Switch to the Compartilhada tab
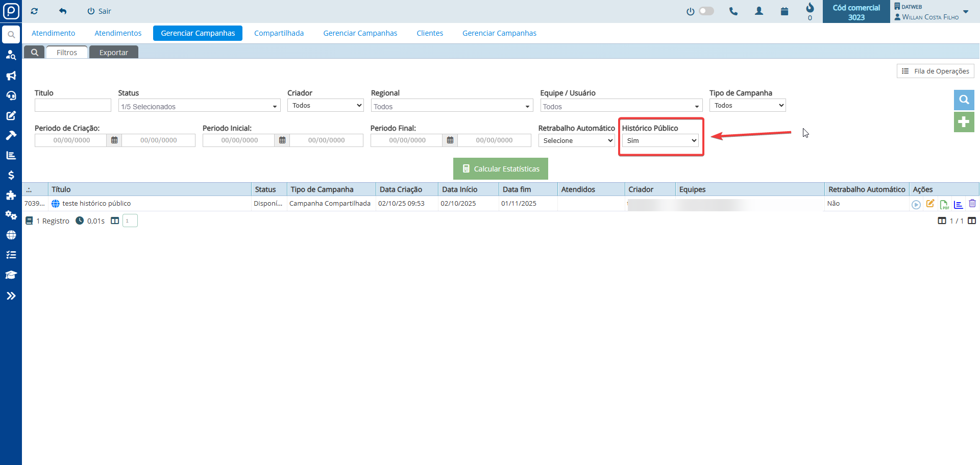 [279, 33]
